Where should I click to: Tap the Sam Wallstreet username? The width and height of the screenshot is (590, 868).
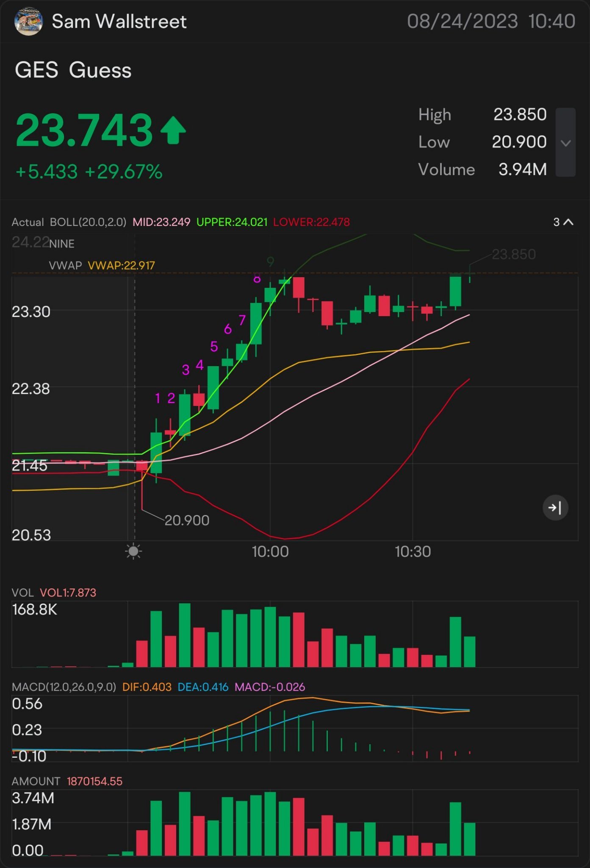pyautogui.click(x=119, y=22)
